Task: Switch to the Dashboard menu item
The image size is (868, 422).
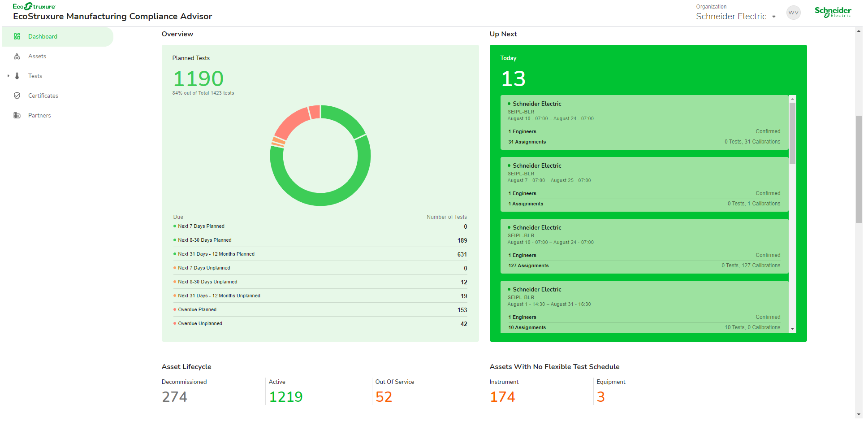Action: pyautogui.click(x=43, y=36)
